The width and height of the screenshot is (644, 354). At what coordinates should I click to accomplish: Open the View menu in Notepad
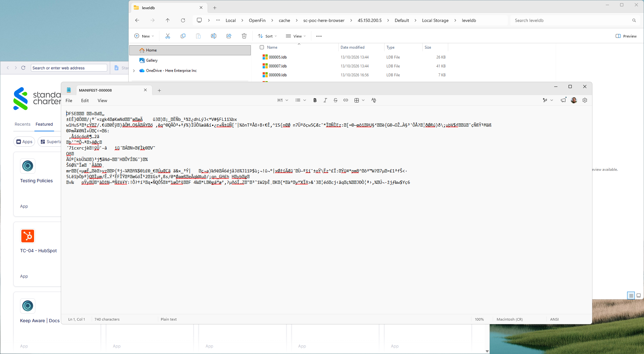pyautogui.click(x=102, y=101)
